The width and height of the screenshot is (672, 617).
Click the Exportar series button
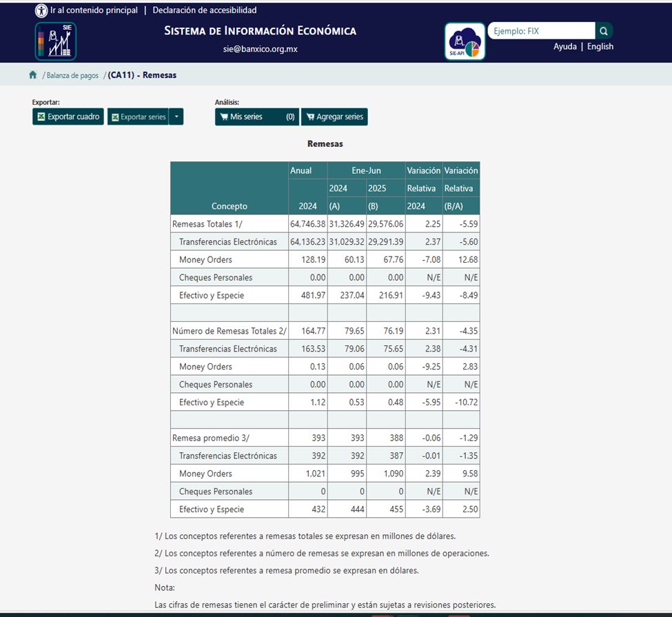pos(138,117)
